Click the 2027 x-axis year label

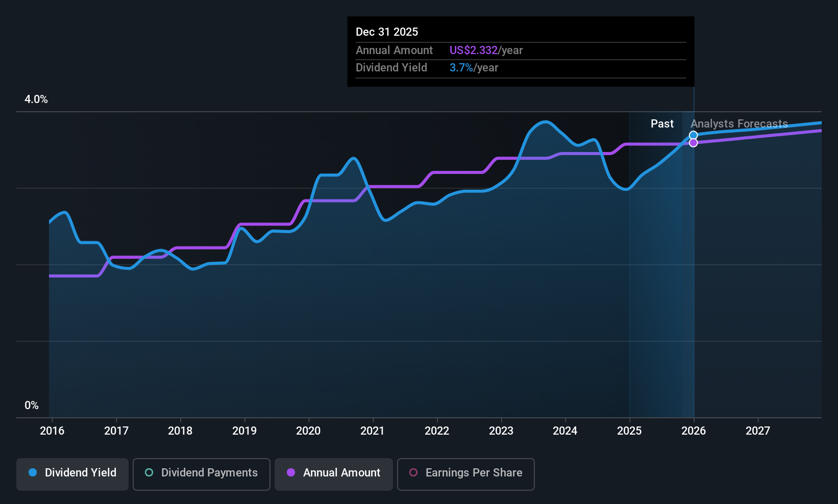coord(758,431)
